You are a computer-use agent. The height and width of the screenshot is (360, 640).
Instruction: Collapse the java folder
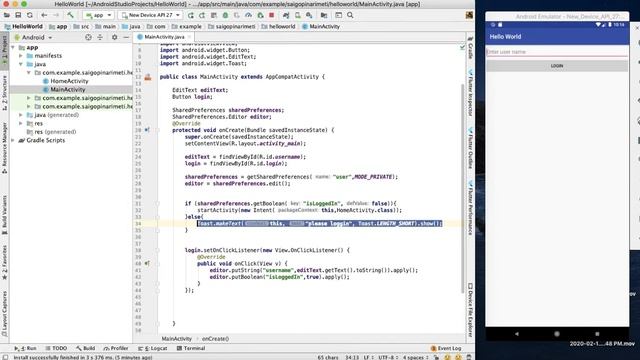[21, 64]
